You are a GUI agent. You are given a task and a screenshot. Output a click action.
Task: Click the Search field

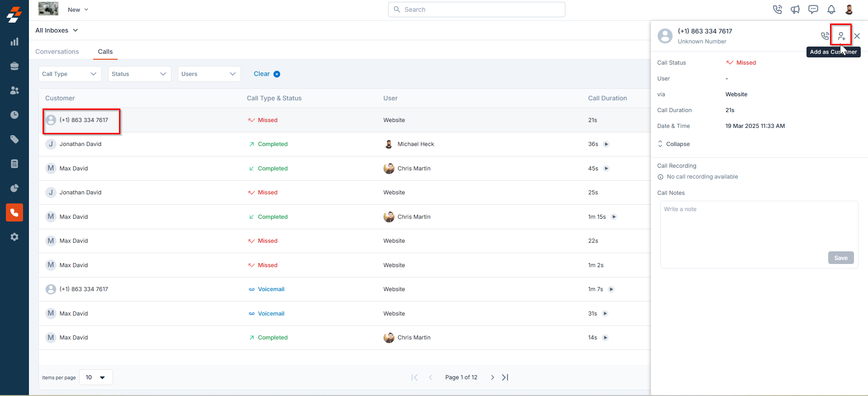coord(476,9)
